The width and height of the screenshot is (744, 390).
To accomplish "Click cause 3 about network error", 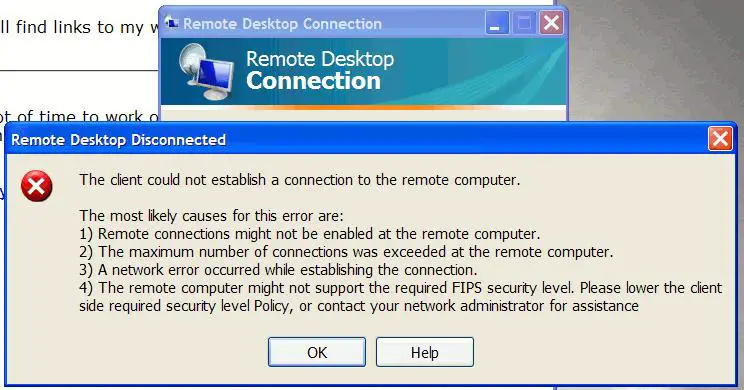I will click(278, 270).
